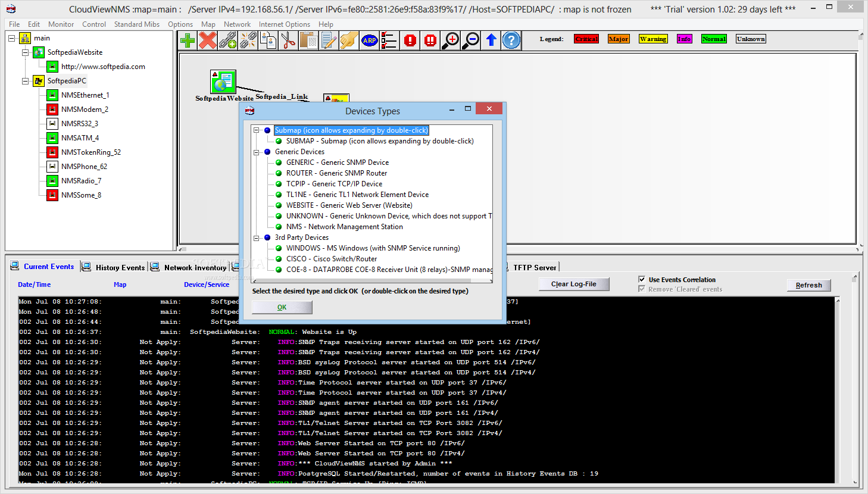Open the File menu
This screenshot has width=868, height=494.
coord(14,24)
